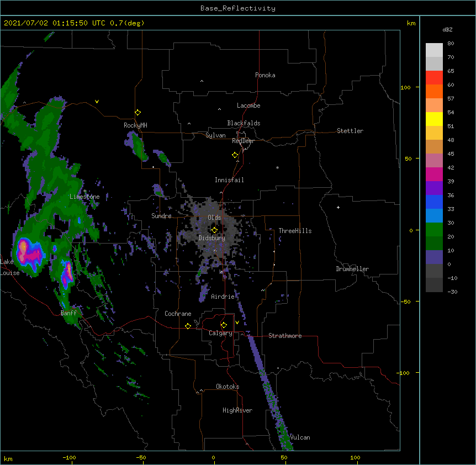The image size is (476, 465).
Task: Select the white asterisk marker east of Innisfail
Action: 277,167
